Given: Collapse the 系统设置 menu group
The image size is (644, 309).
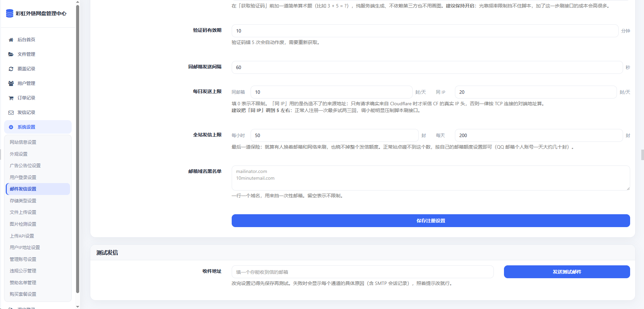Looking at the screenshot, I should point(38,127).
